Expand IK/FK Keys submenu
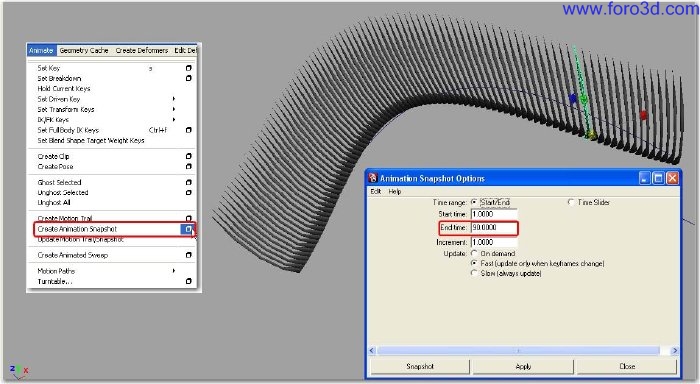The width and height of the screenshot is (700, 384). tap(174, 119)
